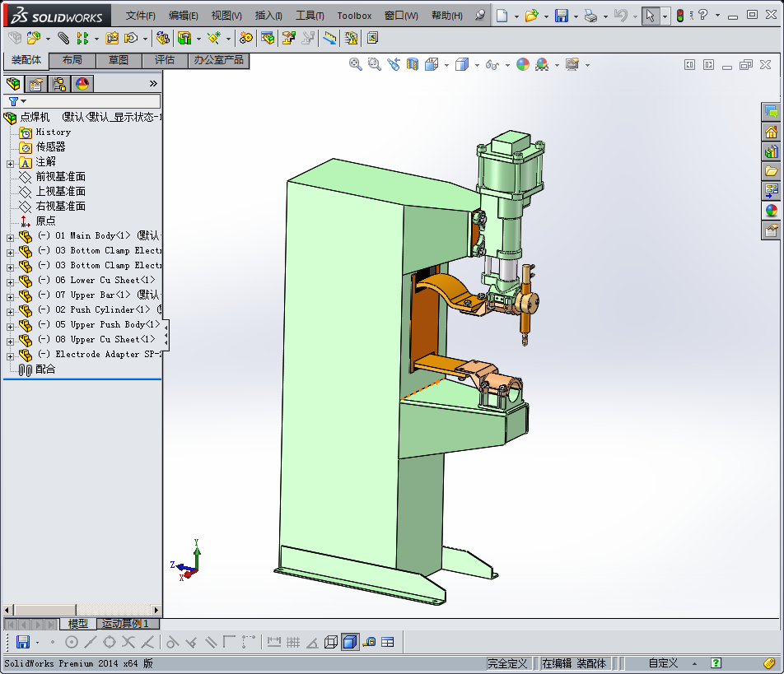This screenshot has width=784, height=674.
Task: Click the New Motion Study icon
Action: coord(245,38)
